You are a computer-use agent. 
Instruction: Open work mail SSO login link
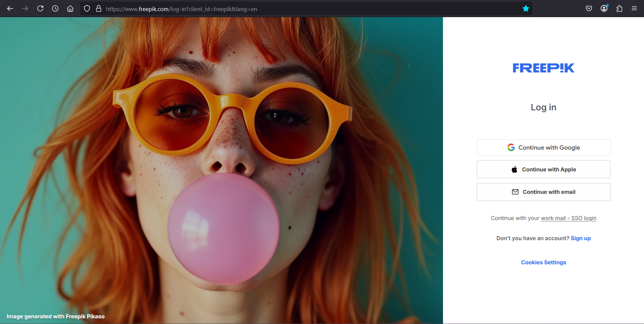[x=568, y=218]
